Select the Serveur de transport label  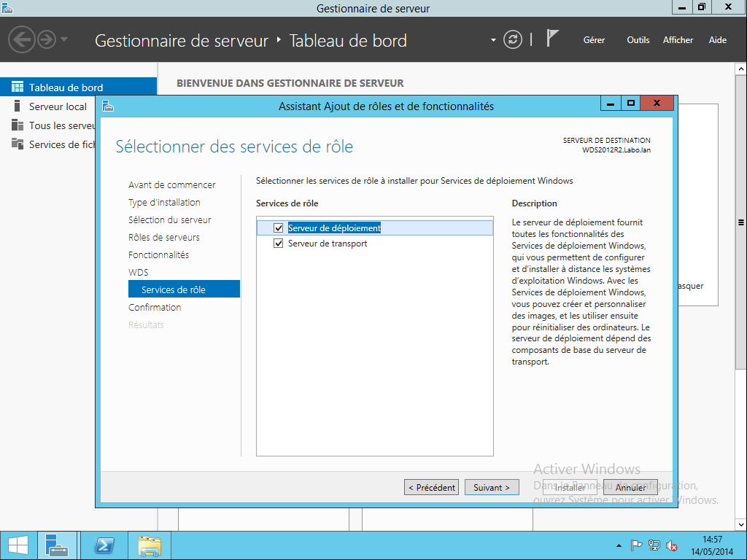328,244
